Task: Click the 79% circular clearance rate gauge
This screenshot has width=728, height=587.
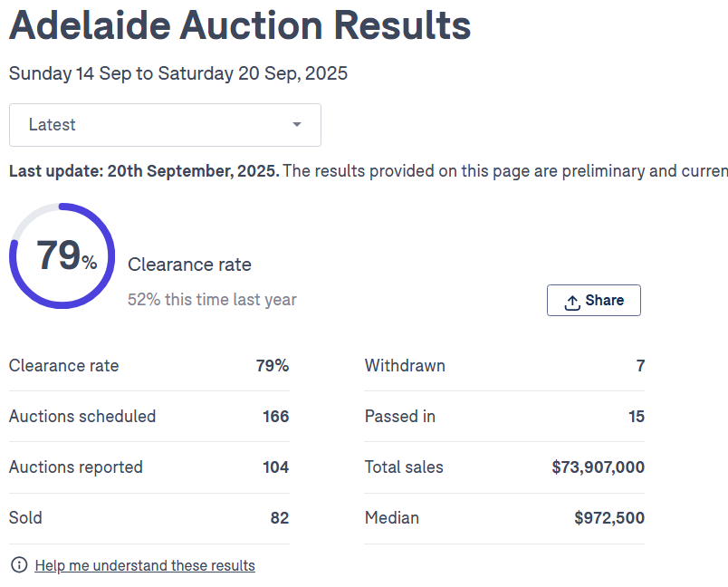Action: [62, 255]
